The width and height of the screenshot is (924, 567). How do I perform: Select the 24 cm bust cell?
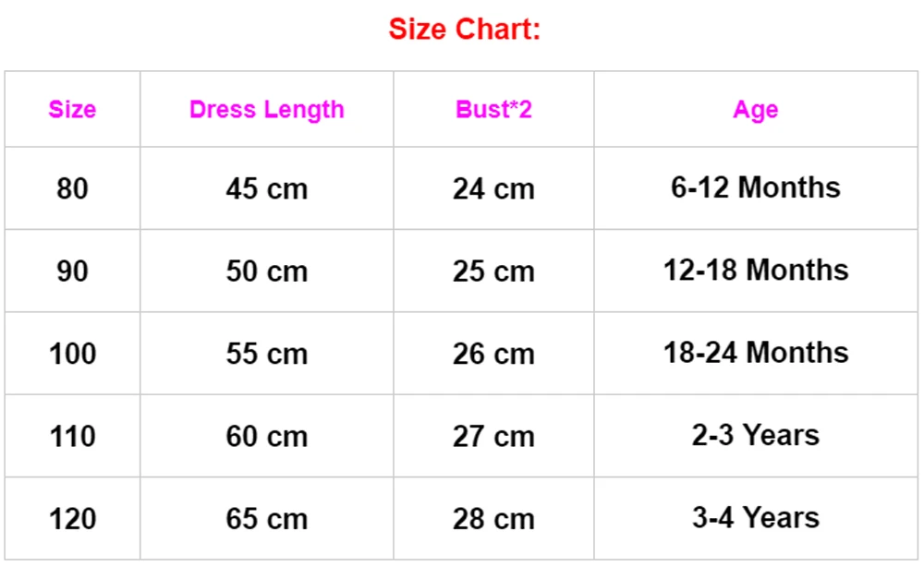(x=493, y=189)
